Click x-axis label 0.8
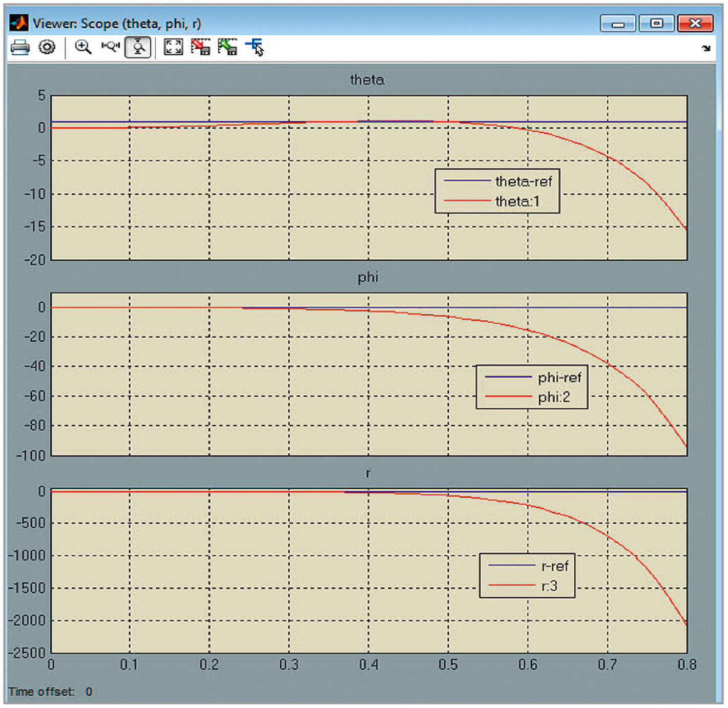The width and height of the screenshot is (728, 708). click(x=687, y=665)
